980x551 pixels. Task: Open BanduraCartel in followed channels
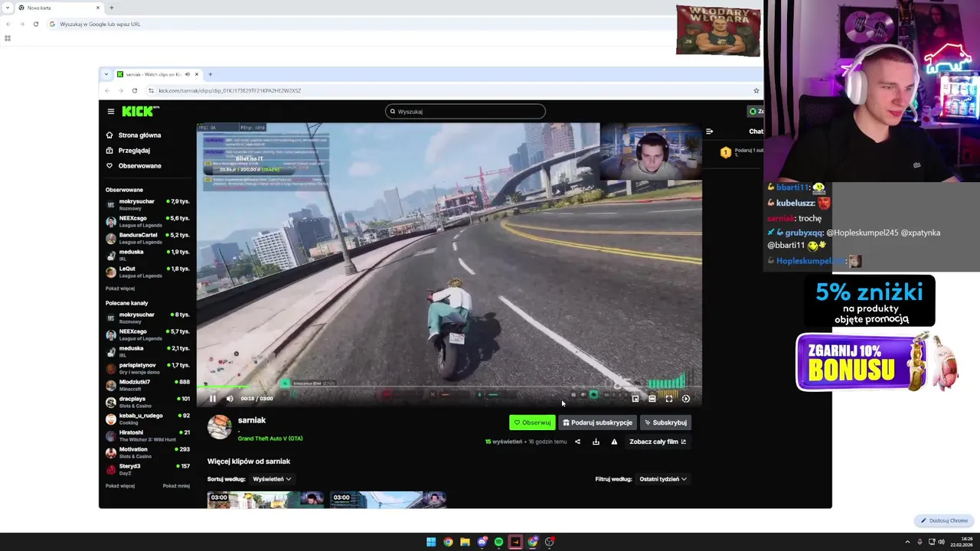coord(148,238)
